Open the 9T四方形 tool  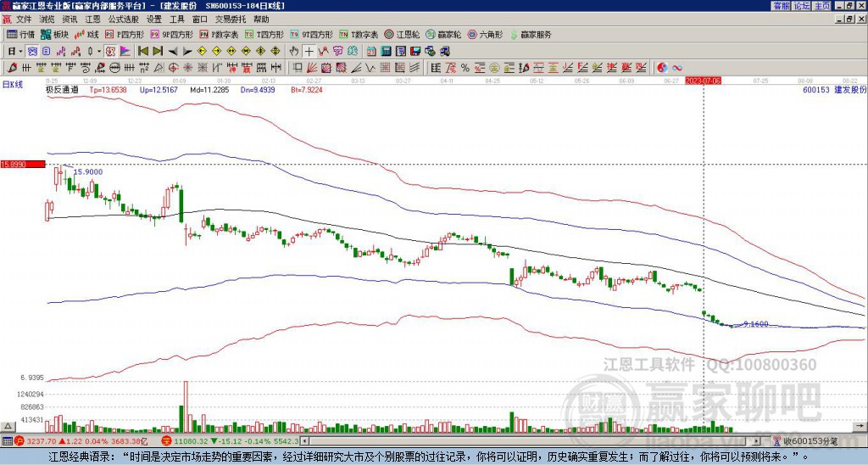tap(311, 34)
